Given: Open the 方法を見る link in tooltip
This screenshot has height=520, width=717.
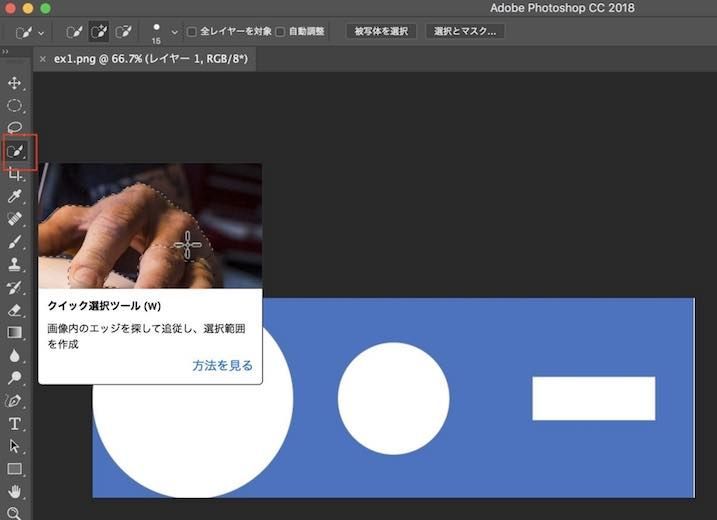Looking at the screenshot, I should (x=222, y=366).
